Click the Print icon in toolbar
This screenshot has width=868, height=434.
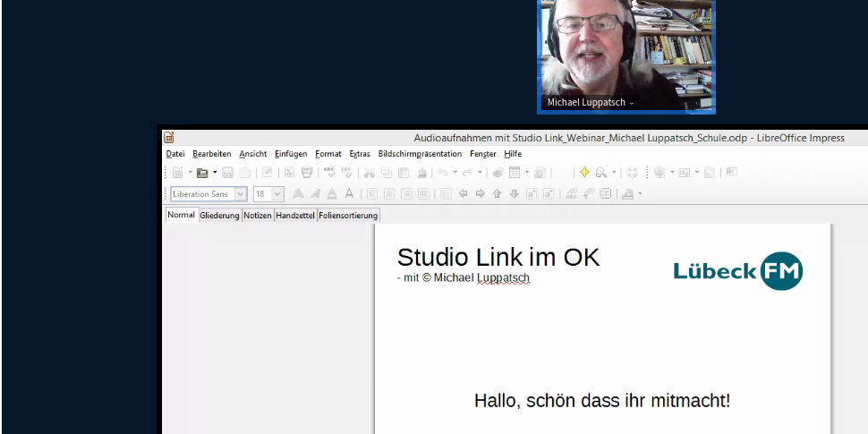point(307,173)
